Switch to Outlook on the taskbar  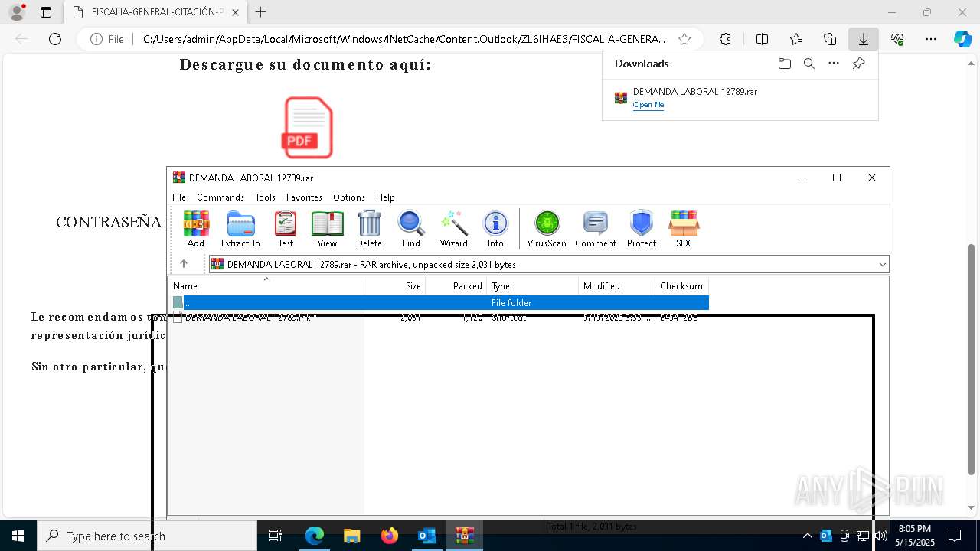pos(426,536)
